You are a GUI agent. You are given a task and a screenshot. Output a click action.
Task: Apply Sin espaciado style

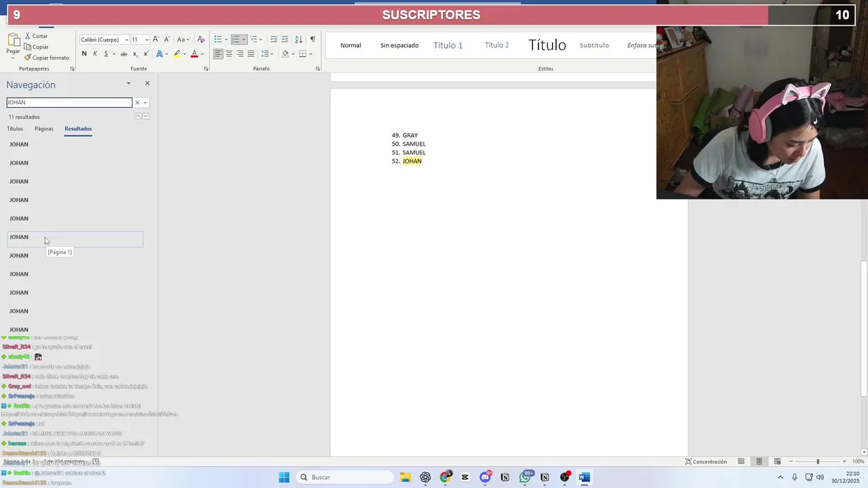click(399, 45)
